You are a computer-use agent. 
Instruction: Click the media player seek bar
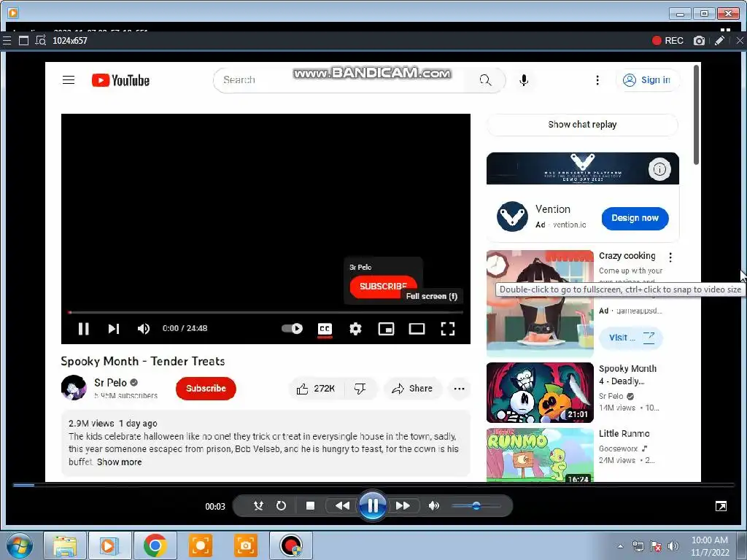[x=373, y=485]
